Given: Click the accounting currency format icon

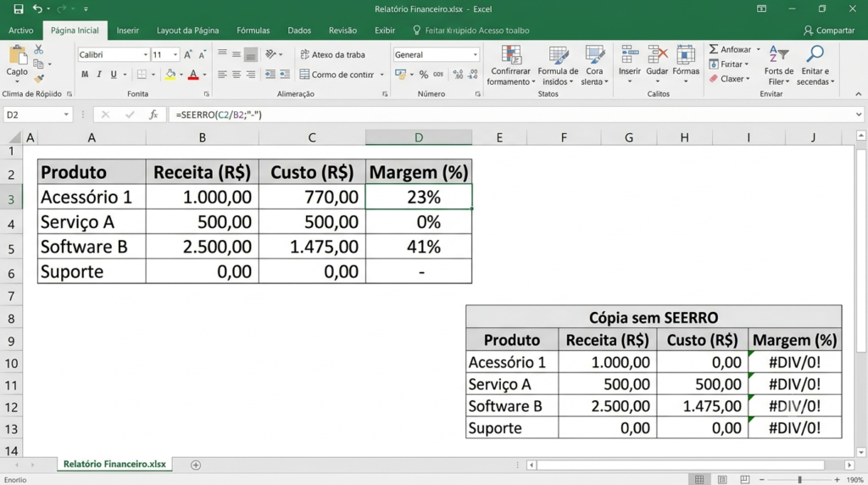Looking at the screenshot, I should coord(400,74).
